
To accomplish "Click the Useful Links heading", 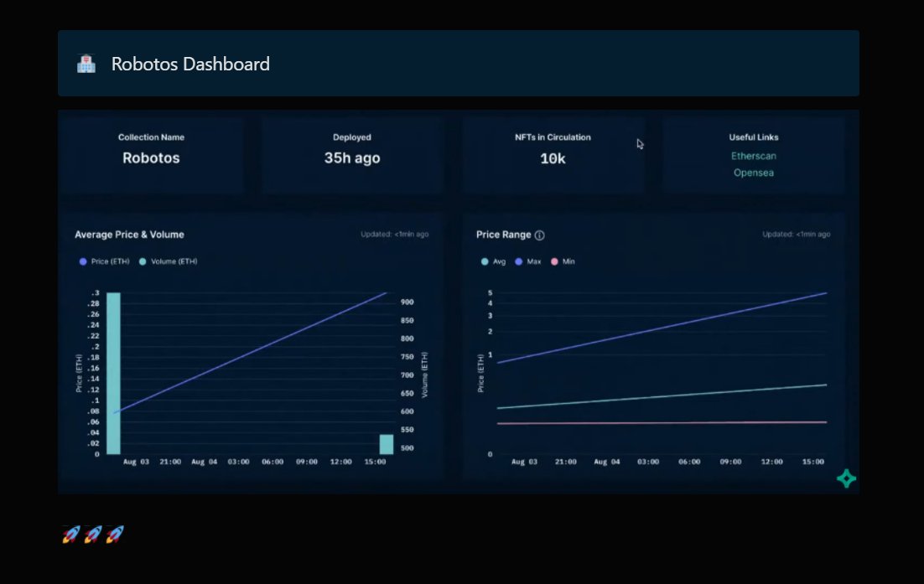I will tap(754, 137).
